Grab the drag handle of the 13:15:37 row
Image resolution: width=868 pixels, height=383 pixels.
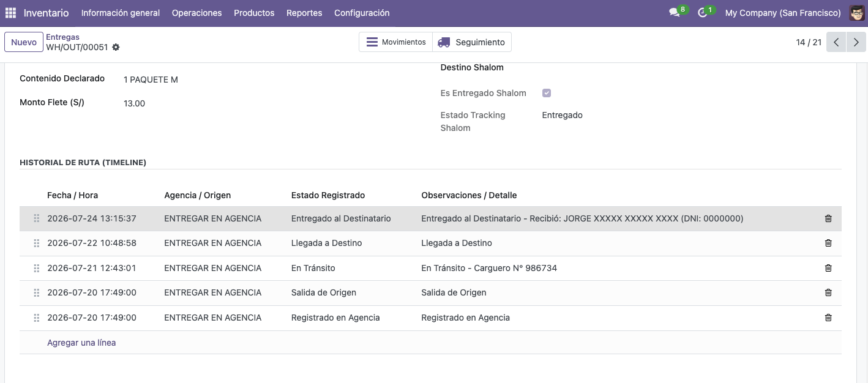click(x=36, y=218)
